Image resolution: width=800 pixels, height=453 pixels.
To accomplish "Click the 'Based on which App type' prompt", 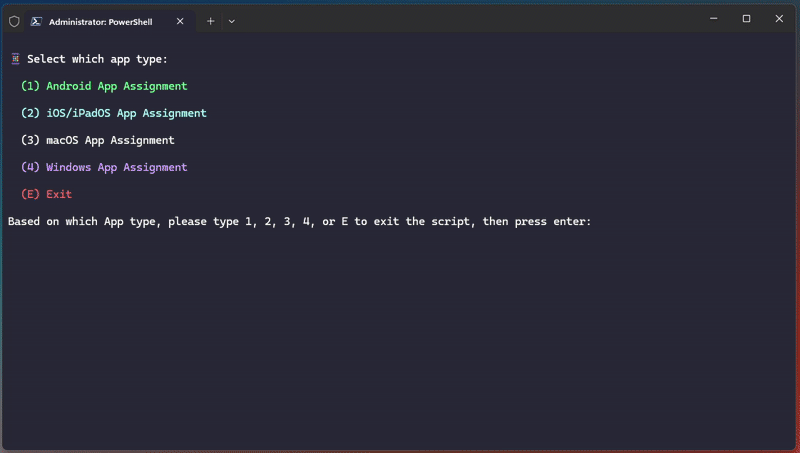I will [299, 221].
